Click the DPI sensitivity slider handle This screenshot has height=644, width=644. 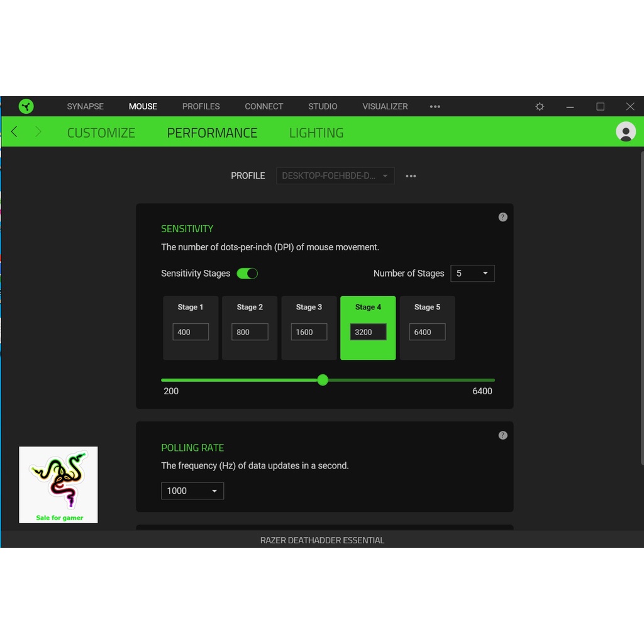tap(323, 380)
